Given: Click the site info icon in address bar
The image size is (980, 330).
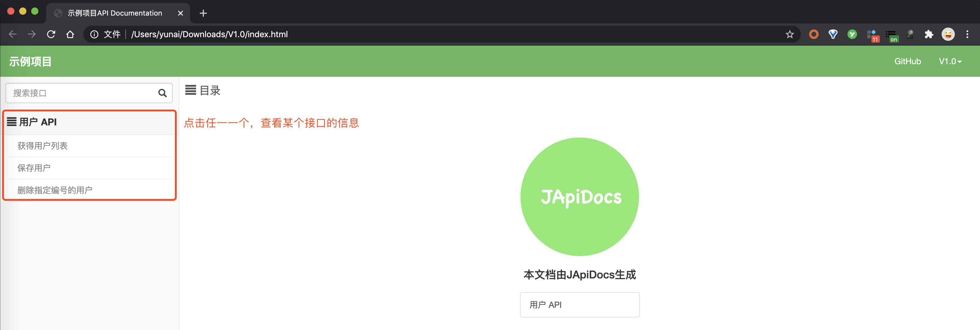Looking at the screenshot, I should (x=94, y=34).
